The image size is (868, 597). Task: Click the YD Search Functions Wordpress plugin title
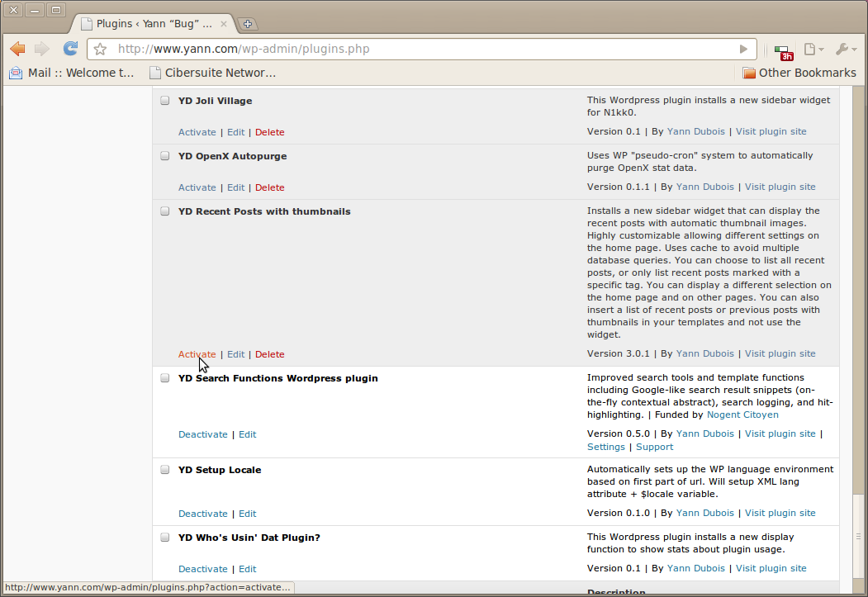point(277,378)
